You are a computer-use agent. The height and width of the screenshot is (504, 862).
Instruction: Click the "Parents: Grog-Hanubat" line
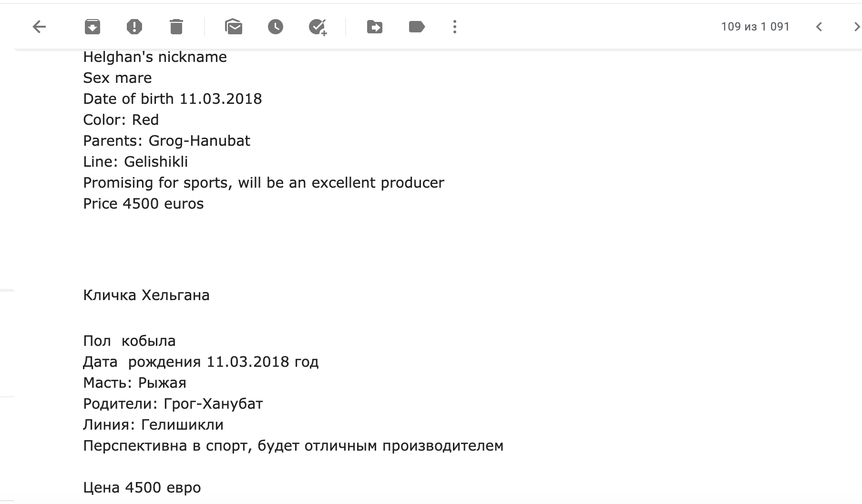(x=166, y=141)
